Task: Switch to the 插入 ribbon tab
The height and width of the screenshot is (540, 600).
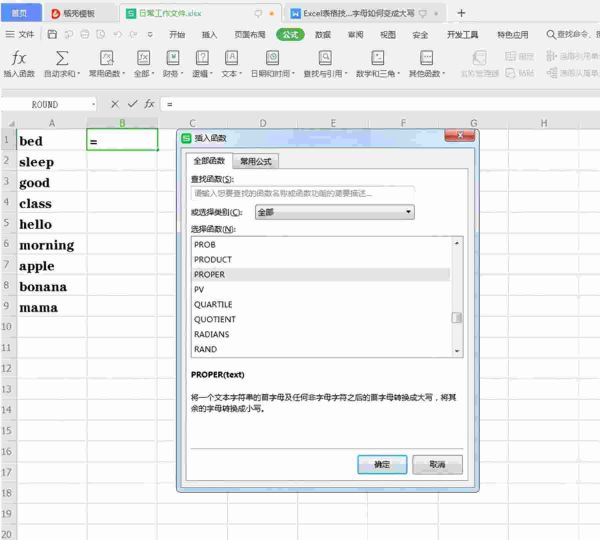Action: coord(209,35)
